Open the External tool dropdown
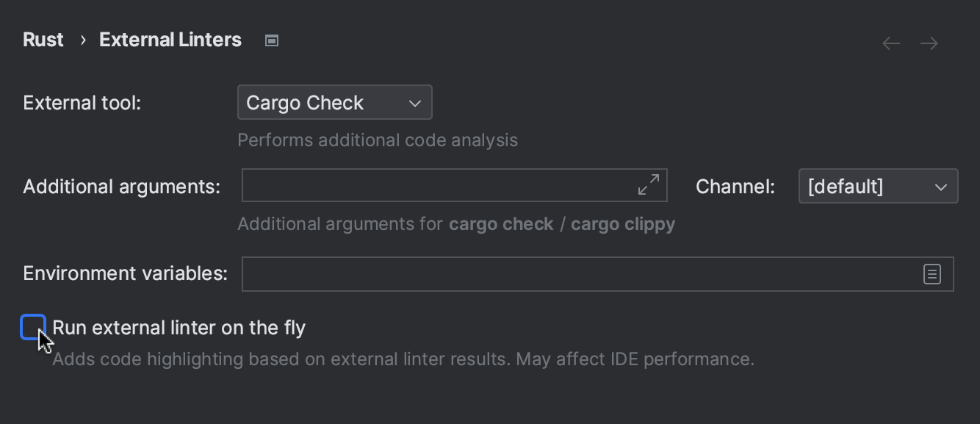980x424 pixels. [x=334, y=102]
